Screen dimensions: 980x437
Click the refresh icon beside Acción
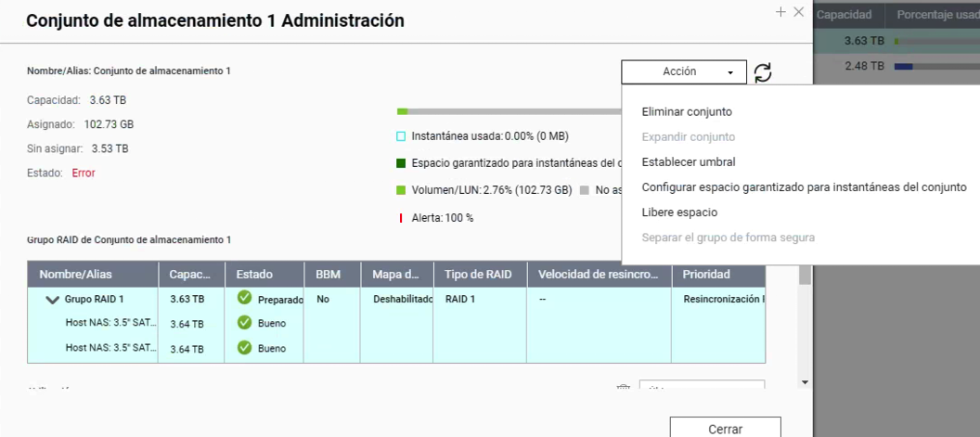click(x=763, y=72)
